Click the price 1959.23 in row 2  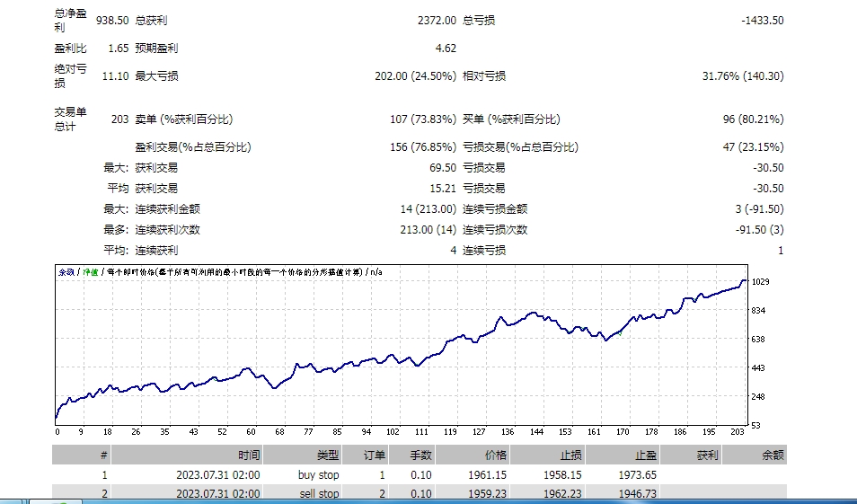tap(488, 493)
